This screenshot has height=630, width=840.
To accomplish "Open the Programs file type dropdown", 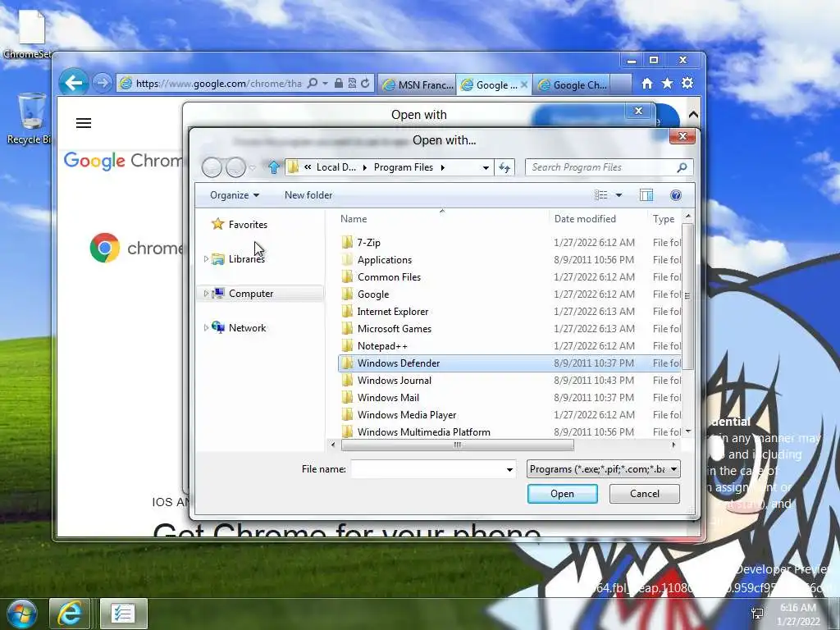I will (x=604, y=469).
